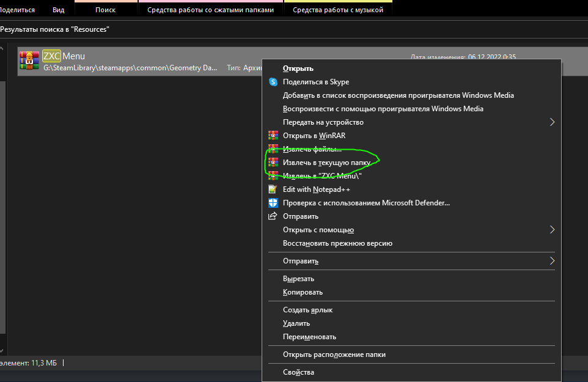Open "Свойства" from the context menu
Screen dimensions: 588x382
[x=298, y=372]
